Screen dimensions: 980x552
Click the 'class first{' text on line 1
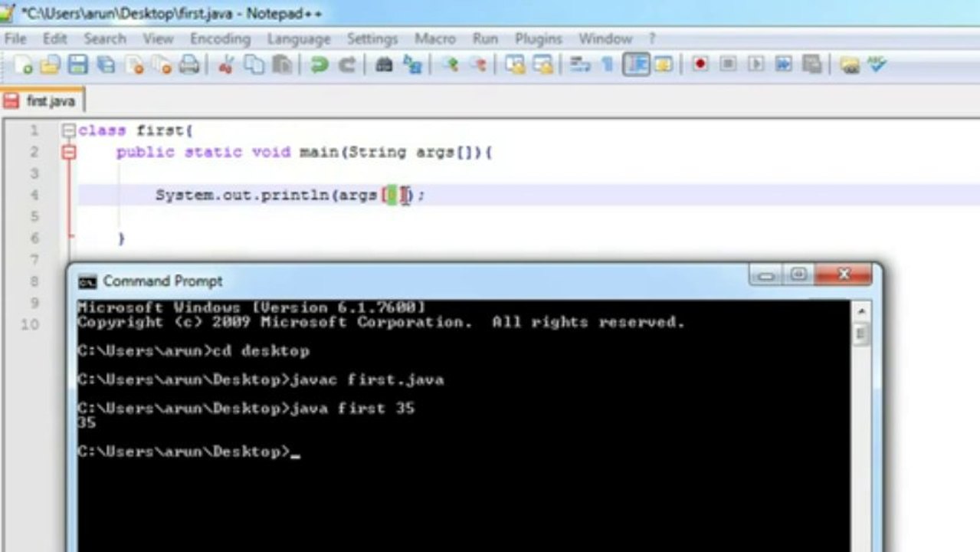tap(136, 130)
